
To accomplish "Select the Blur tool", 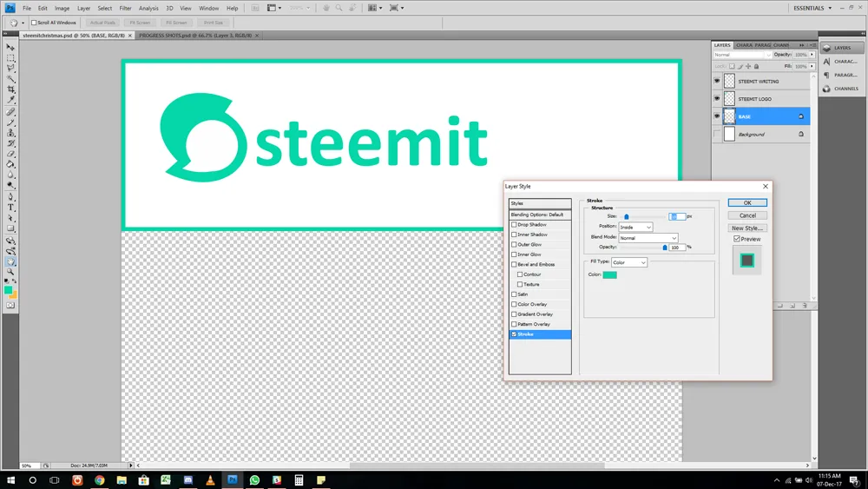I will (x=10, y=175).
